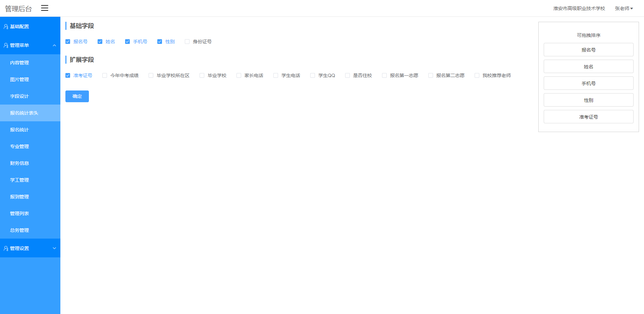Go to 图片管理
Viewport: 644px width, 314px height.
click(30, 79)
